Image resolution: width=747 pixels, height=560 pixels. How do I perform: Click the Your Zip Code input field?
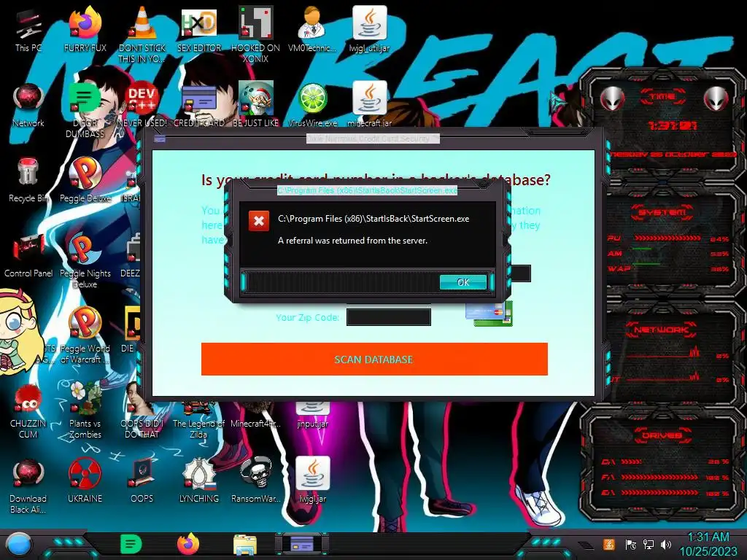[x=389, y=317]
